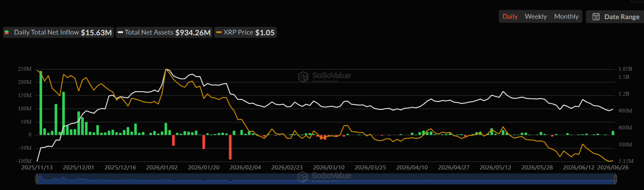Click the largest red outflow bar near 2026/02/04
Image resolution: width=644 pixels, height=190 pixels.
230,147
